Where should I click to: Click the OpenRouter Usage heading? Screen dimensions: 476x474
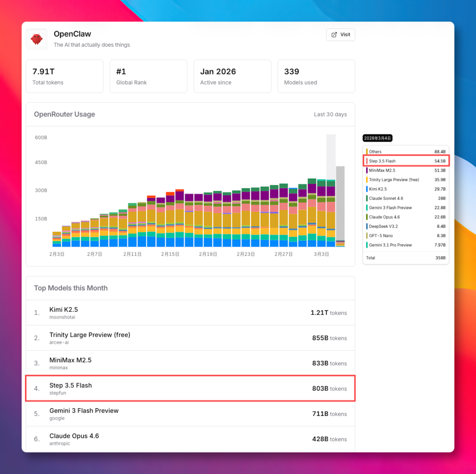click(x=64, y=115)
